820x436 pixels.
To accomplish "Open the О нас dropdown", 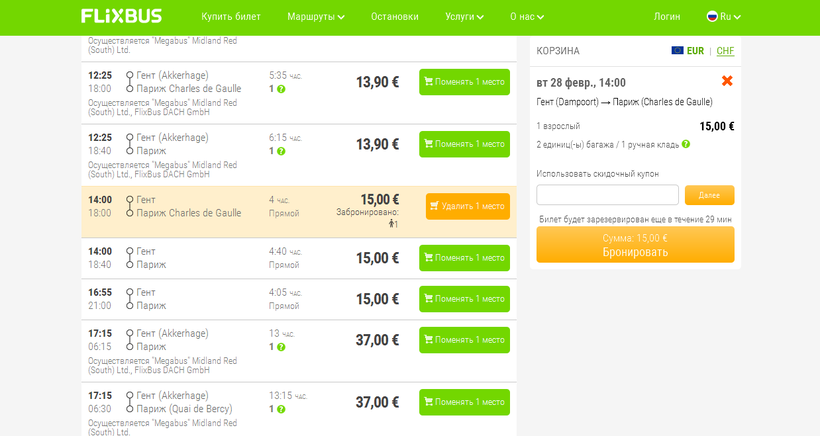I will 531,17.
